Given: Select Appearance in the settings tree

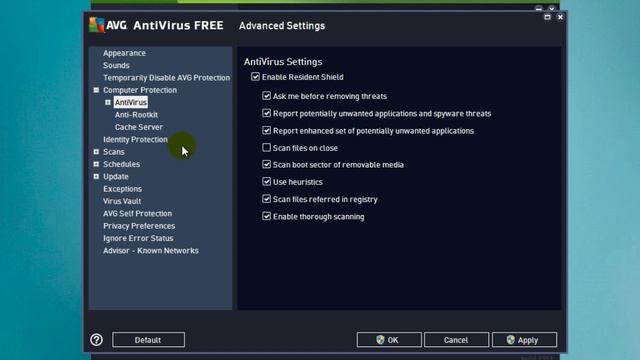Looking at the screenshot, I should [x=124, y=53].
